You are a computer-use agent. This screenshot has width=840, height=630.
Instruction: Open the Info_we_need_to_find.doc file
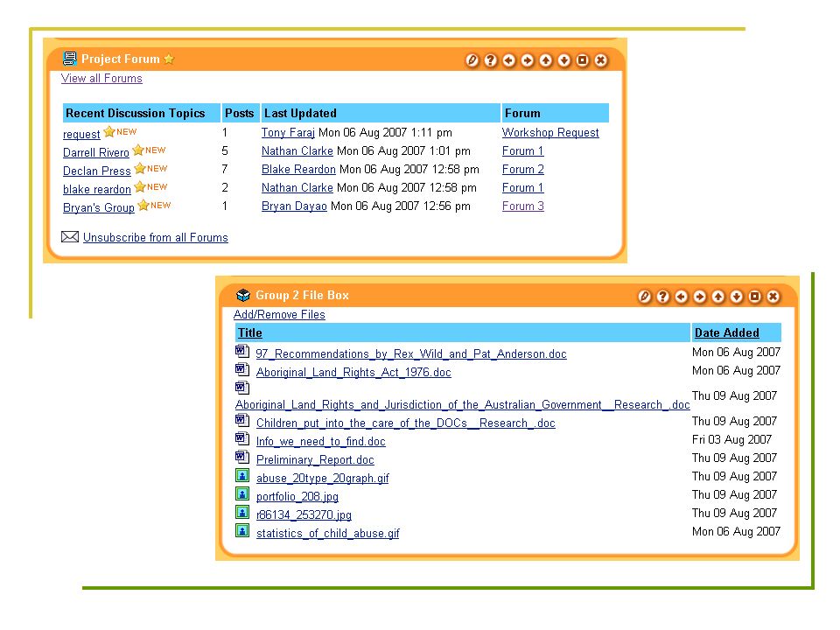pos(321,441)
